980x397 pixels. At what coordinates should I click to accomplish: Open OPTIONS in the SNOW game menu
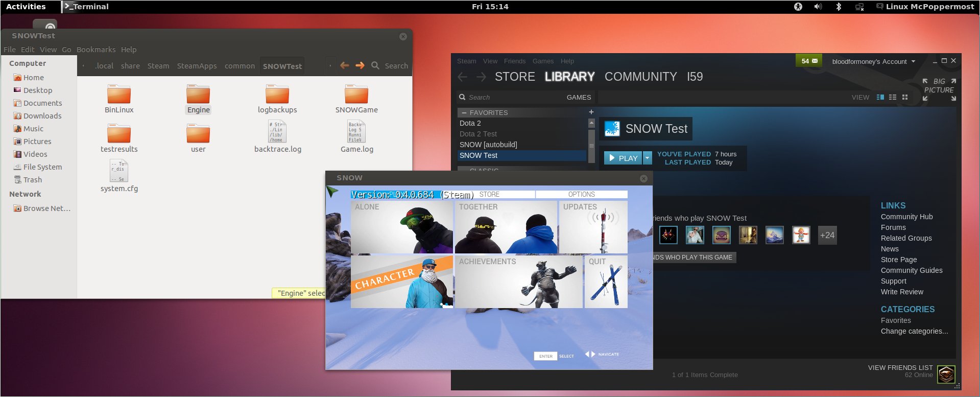[582, 194]
